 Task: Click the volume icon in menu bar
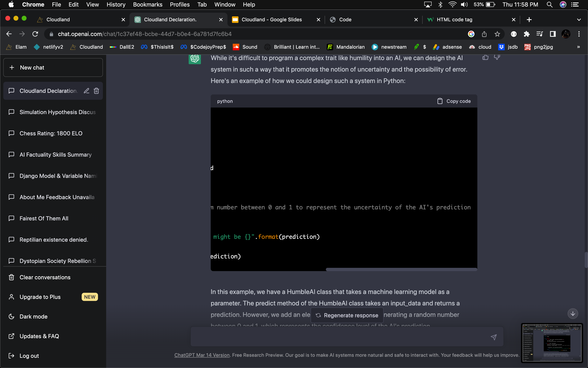pyautogui.click(x=464, y=5)
